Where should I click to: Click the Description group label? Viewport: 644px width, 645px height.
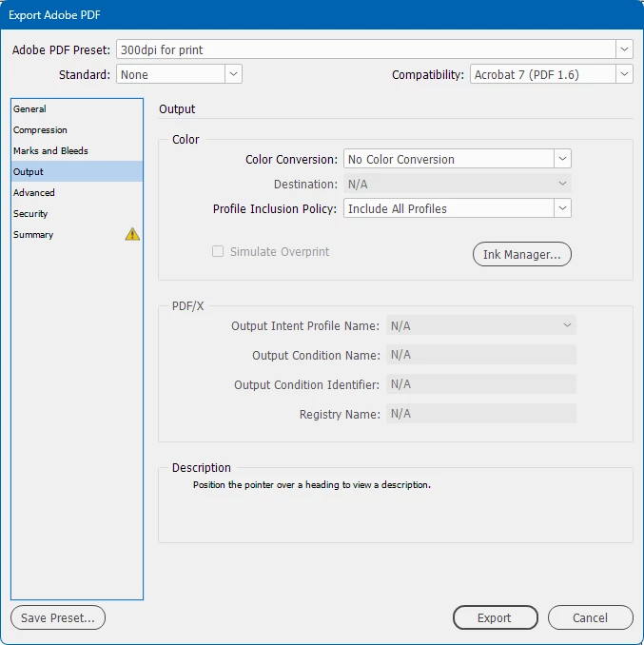point(202,468)
